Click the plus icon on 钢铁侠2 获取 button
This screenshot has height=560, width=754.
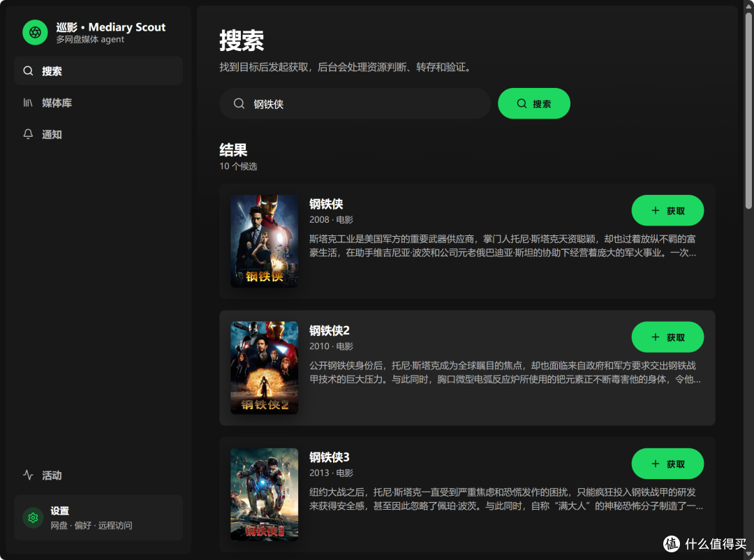tap(656, 337)
